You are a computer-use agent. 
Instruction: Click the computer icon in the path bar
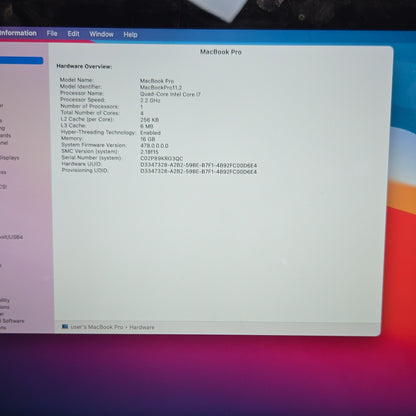click(65, 327)
